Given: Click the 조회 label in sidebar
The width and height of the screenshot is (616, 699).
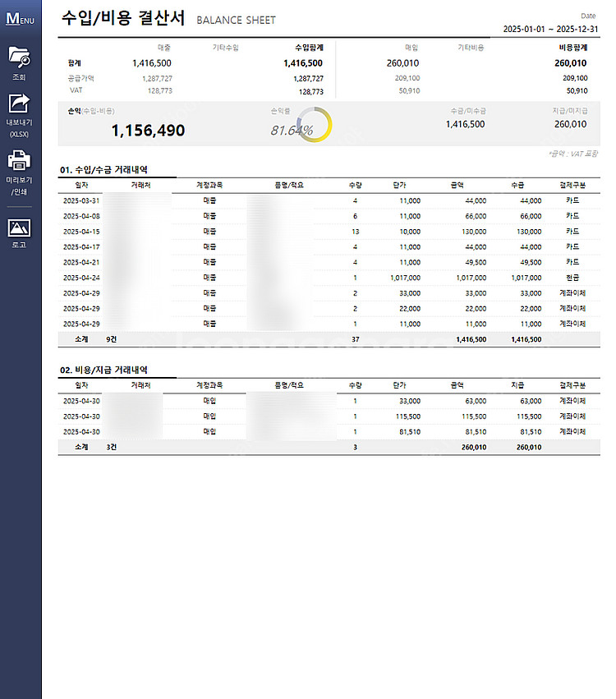Looking at the screenshot, I should pyautogui.click(x=19, y=77).
